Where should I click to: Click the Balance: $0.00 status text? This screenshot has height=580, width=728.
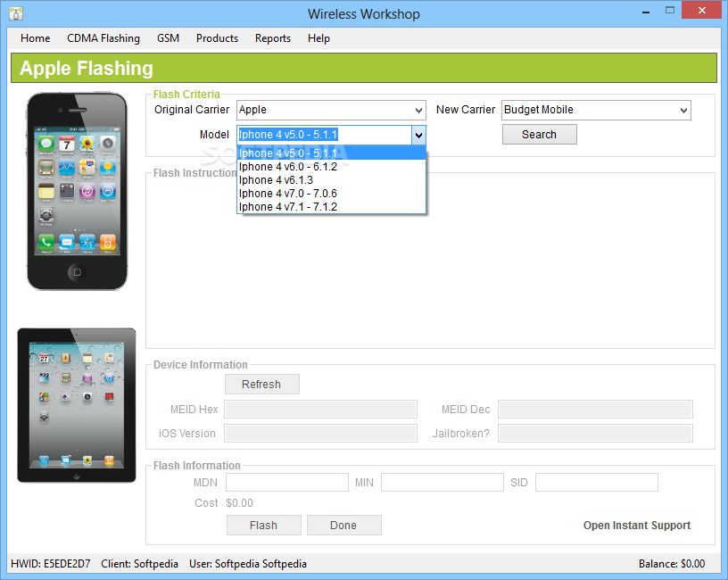point(672,564)
